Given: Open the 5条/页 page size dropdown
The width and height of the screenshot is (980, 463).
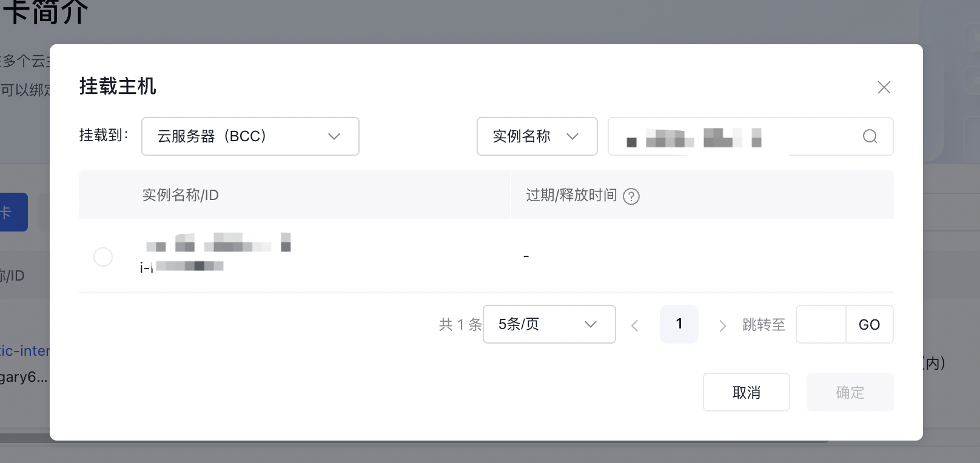Looking at the screenshot, I should point(549,324).
